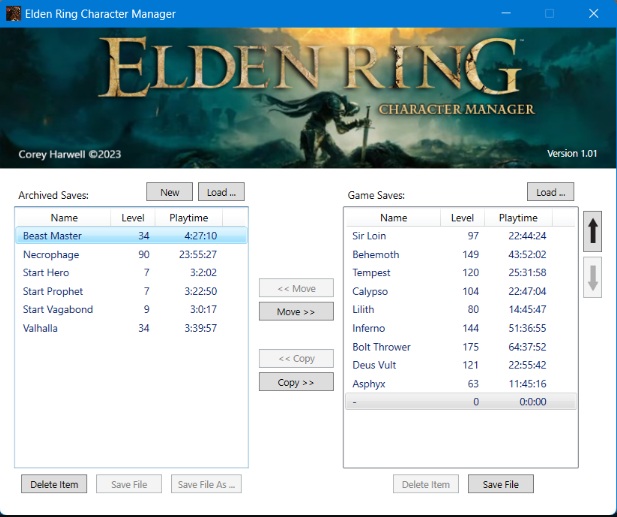Screen dimensions: 617x517
Task: Select Valhalla archived save
Action: (x=131, y=328)
